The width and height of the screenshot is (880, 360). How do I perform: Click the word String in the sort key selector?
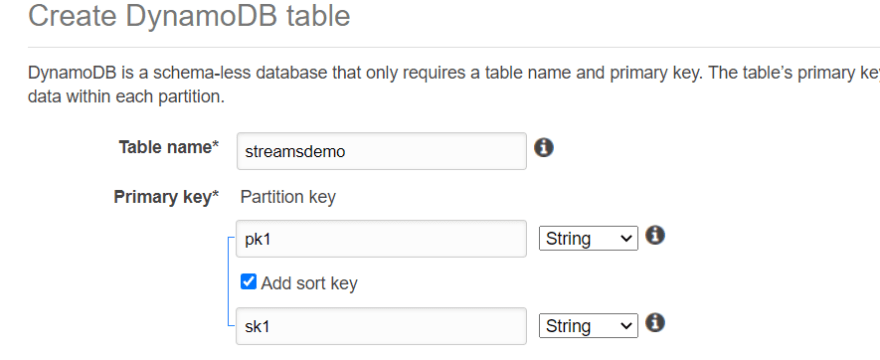[568, 326]
